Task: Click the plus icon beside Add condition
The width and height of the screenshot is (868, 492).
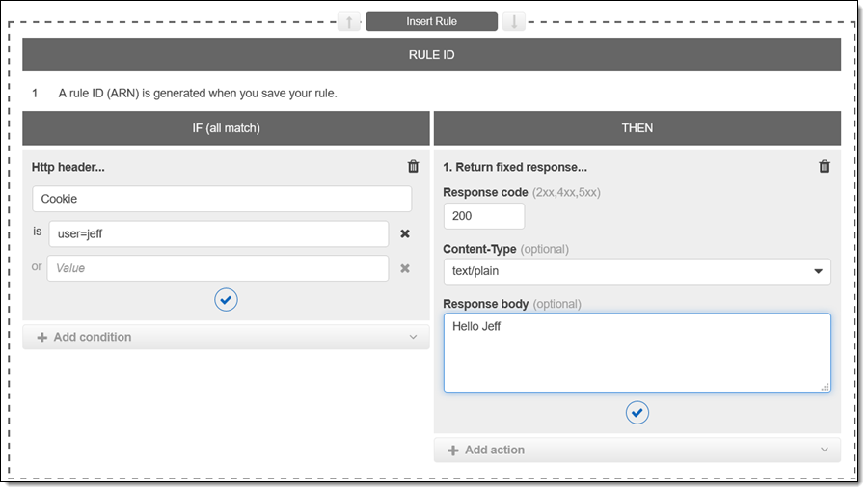Action: (41, 338)
